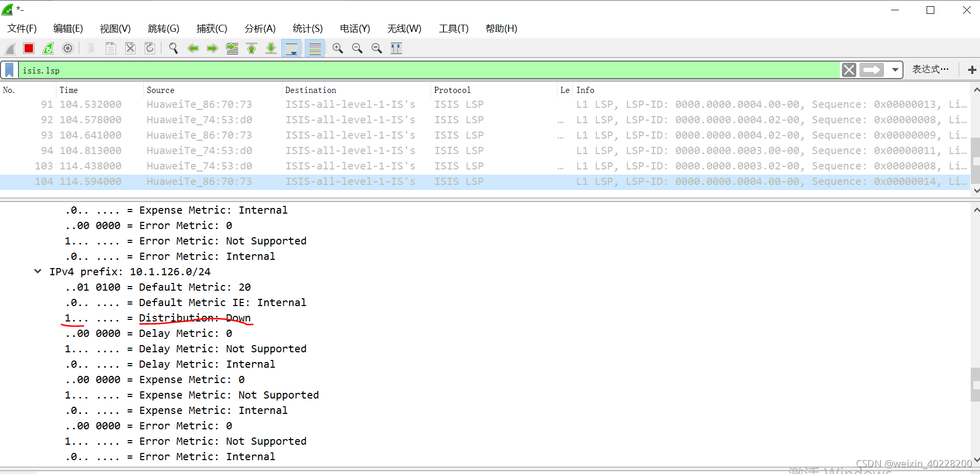The image size is (980, 474).
Task: Reload the capture file icon
Action: (x=150, y=49)
